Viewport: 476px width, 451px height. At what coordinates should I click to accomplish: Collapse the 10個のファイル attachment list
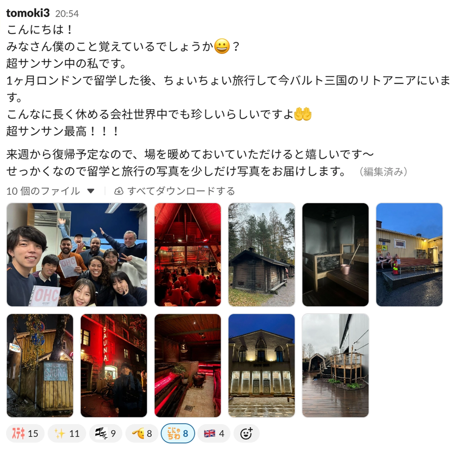tap(91, 191)
